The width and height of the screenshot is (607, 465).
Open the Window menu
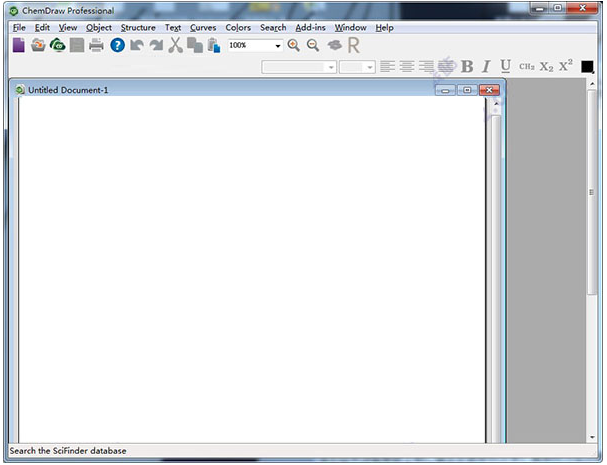[x=350, y=28]
